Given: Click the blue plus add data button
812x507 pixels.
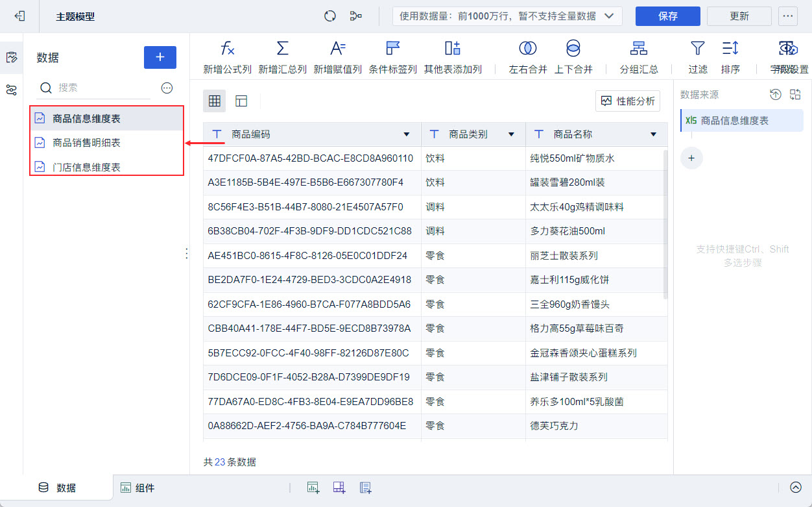Looking at the screenshot, I should click(160, 57).
